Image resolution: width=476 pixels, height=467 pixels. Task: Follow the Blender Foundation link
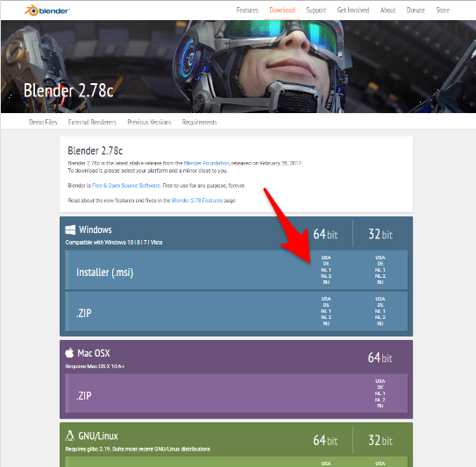point(207,163)
